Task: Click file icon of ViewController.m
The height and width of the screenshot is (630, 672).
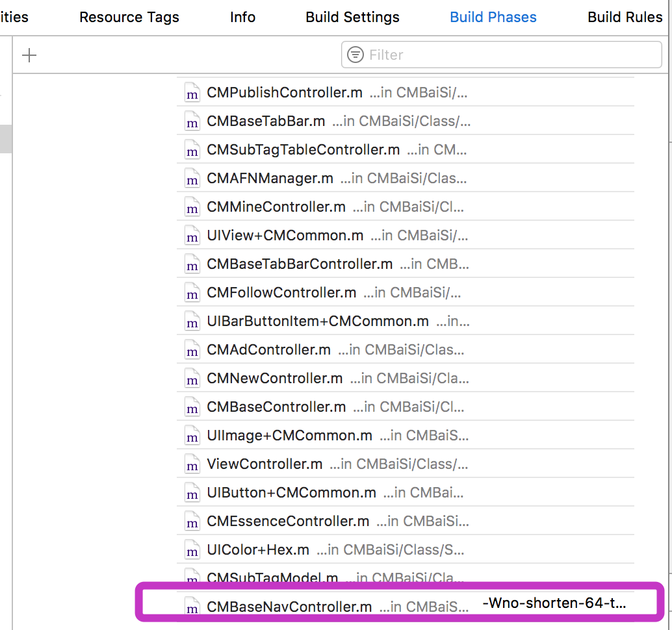Action: coord(192,464)
